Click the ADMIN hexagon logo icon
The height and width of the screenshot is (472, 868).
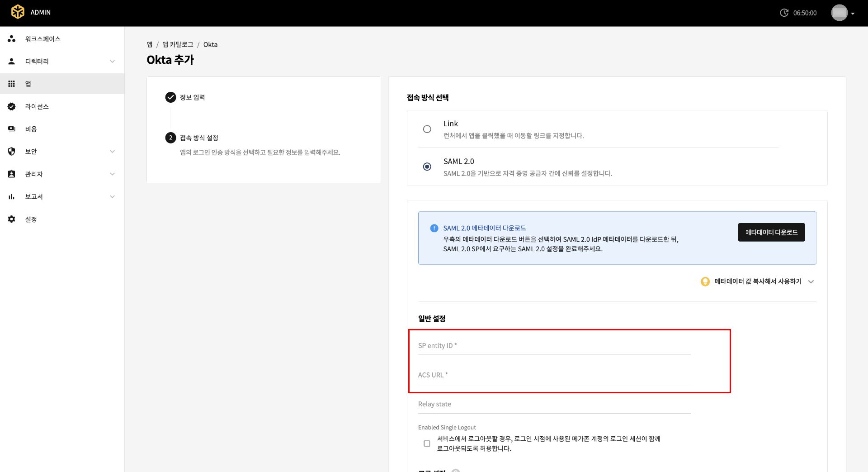pyautogui.click(x=18, y=12)
